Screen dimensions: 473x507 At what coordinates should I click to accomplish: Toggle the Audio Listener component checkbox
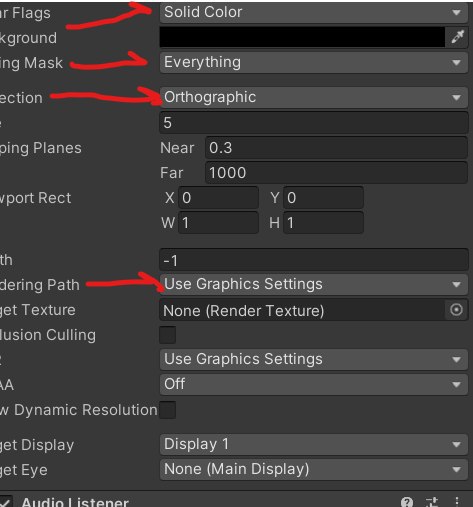click(x=5, y=502)
